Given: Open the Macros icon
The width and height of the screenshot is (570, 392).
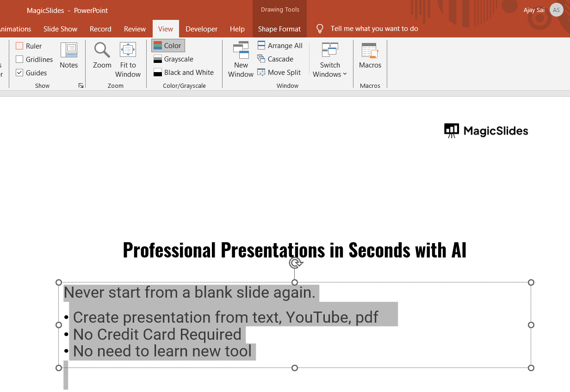Looking at the screenshot, I should coord(370,50).
